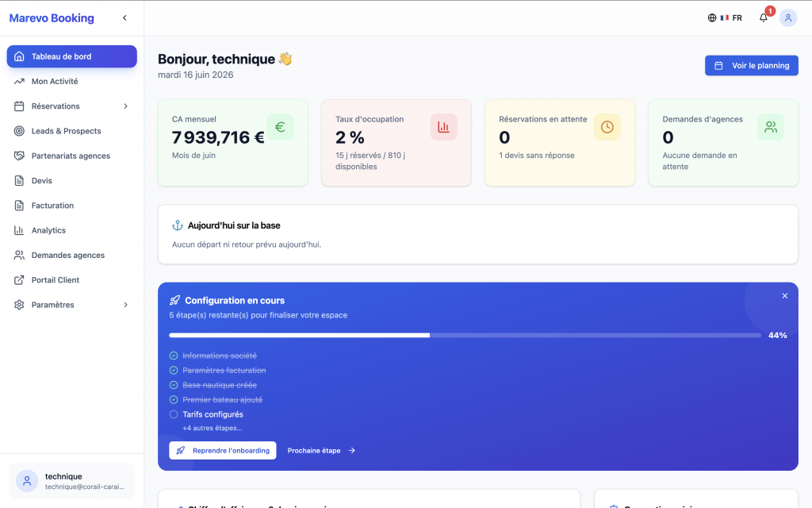
Task: Click the chart icon on Taux d'occupation card
Action: point(444,127)
